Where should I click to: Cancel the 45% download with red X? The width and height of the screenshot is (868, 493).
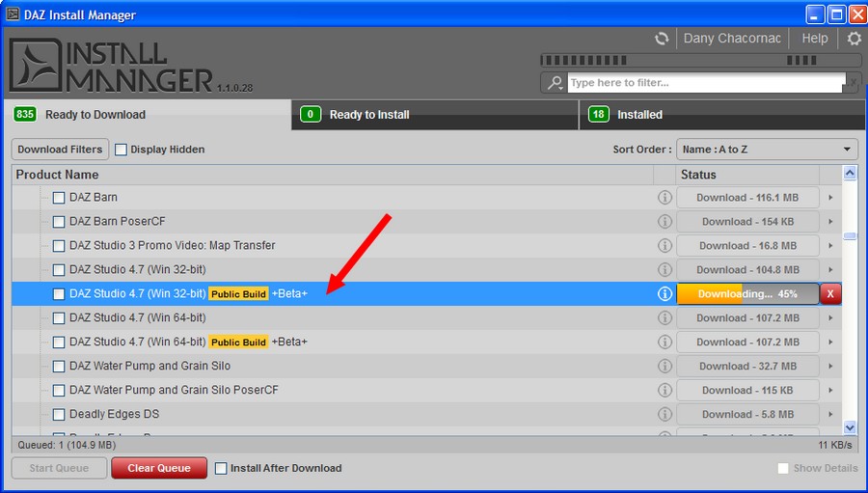click(830, 294)
